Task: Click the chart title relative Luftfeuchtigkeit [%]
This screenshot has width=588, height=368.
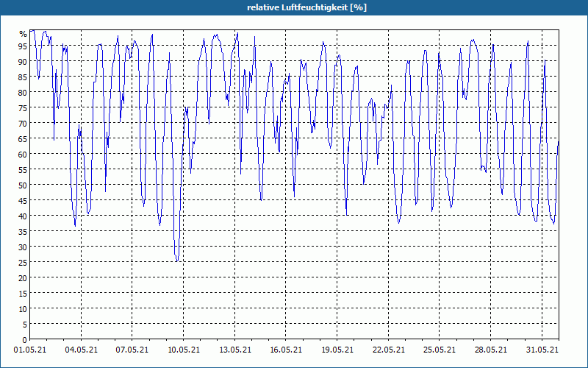Action: click(x=306, y=7)
